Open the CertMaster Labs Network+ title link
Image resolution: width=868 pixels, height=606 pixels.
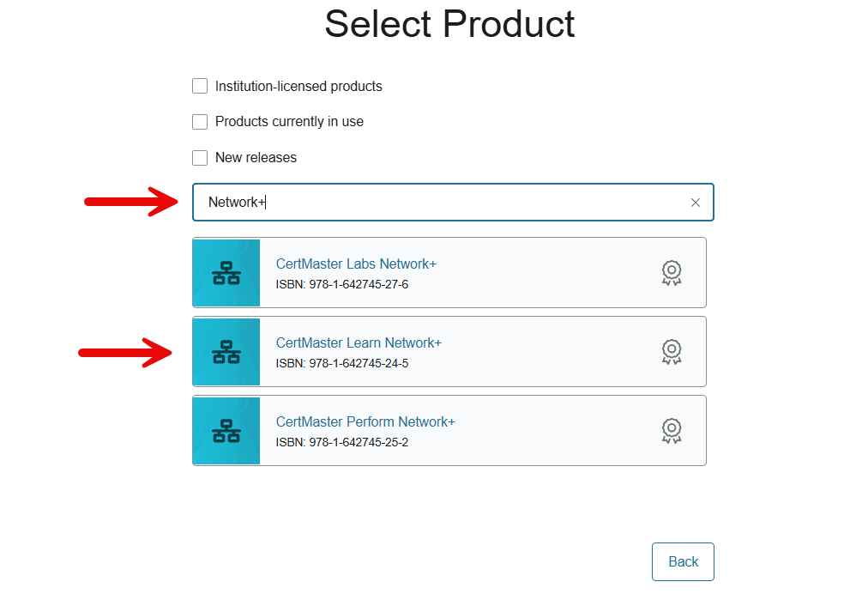(356, 264)
